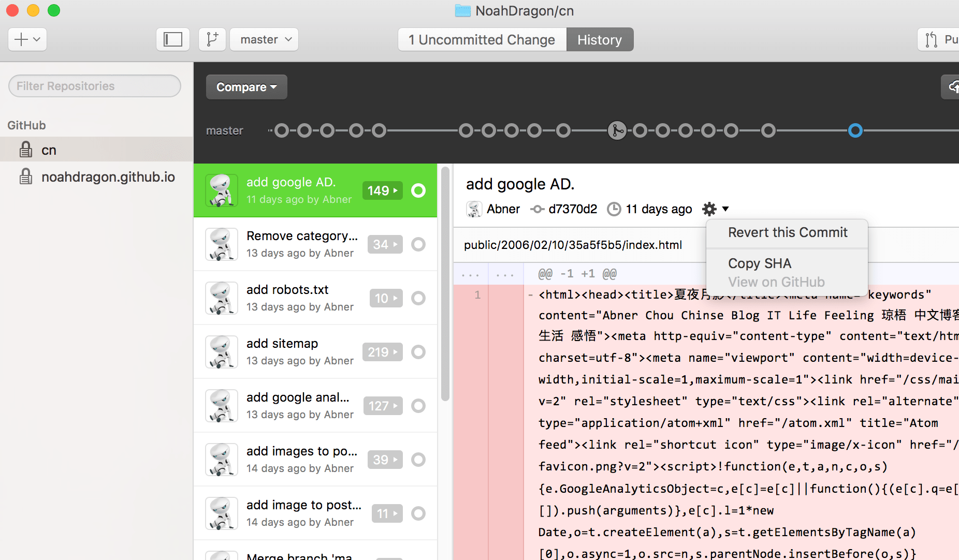Screen dimensions: 959x560
Task: Toggle the repository sidebar visibility
Action: (x=173, y=39)
